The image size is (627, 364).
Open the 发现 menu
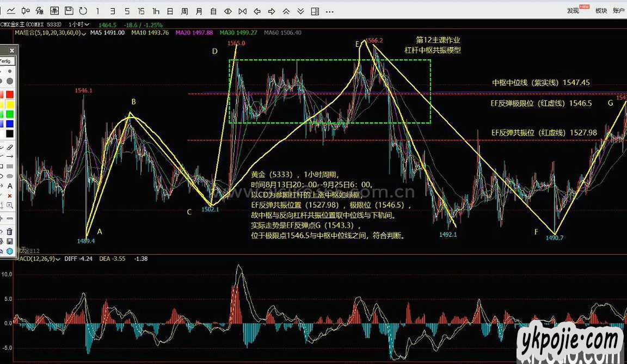pyautogui.click(x=573, y=11)
